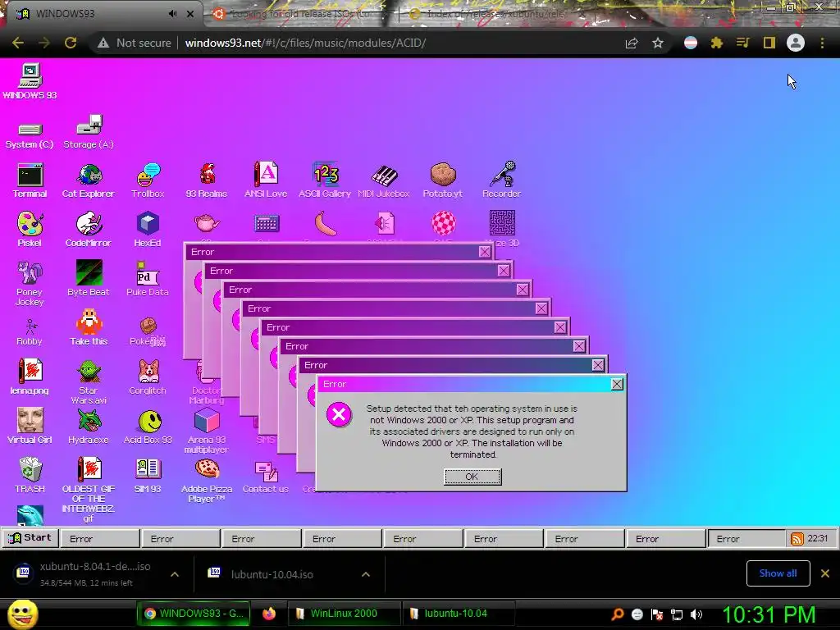The image size is (840, 630).
Task: Open the Piskel paint palette icon
Action: [30, 230]
